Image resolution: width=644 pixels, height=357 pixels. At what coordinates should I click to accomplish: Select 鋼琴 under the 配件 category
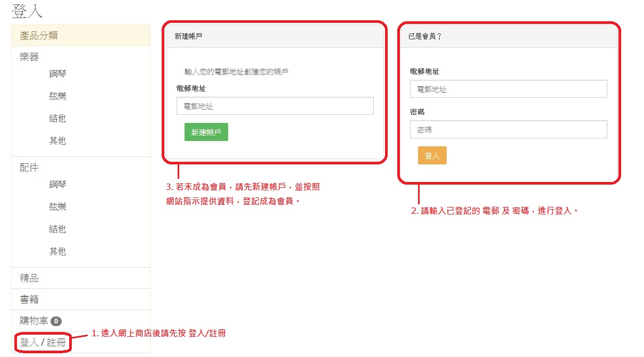(57, 185)
